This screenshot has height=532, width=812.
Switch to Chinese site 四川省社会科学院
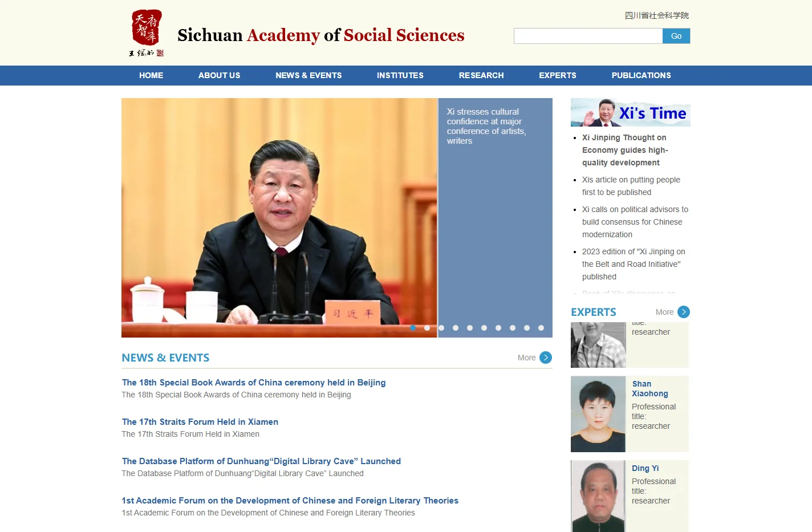(x=657, y=15)
